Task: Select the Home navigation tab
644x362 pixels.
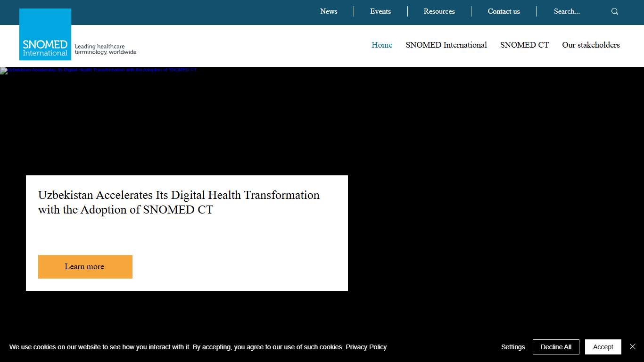Action: coord(382,45)
